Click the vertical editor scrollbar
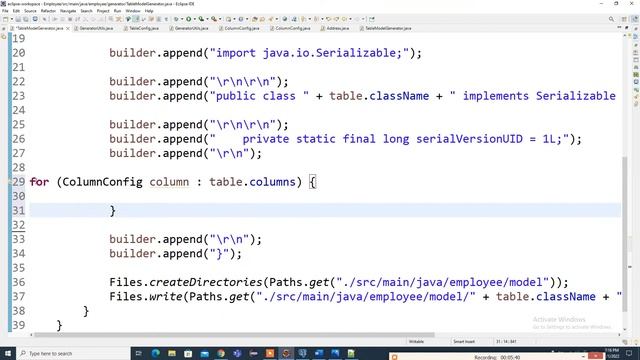The image size is (640, 360). coord(624,234)
